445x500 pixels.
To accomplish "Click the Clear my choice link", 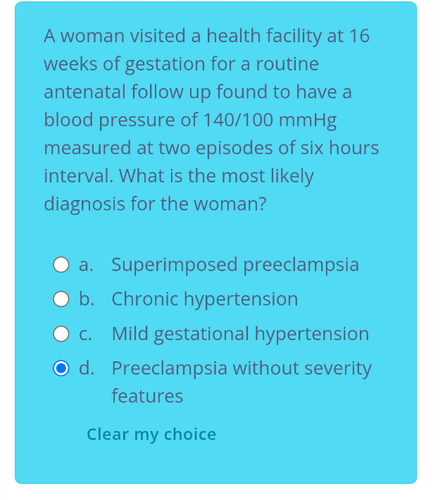I will tap(151, 434).
